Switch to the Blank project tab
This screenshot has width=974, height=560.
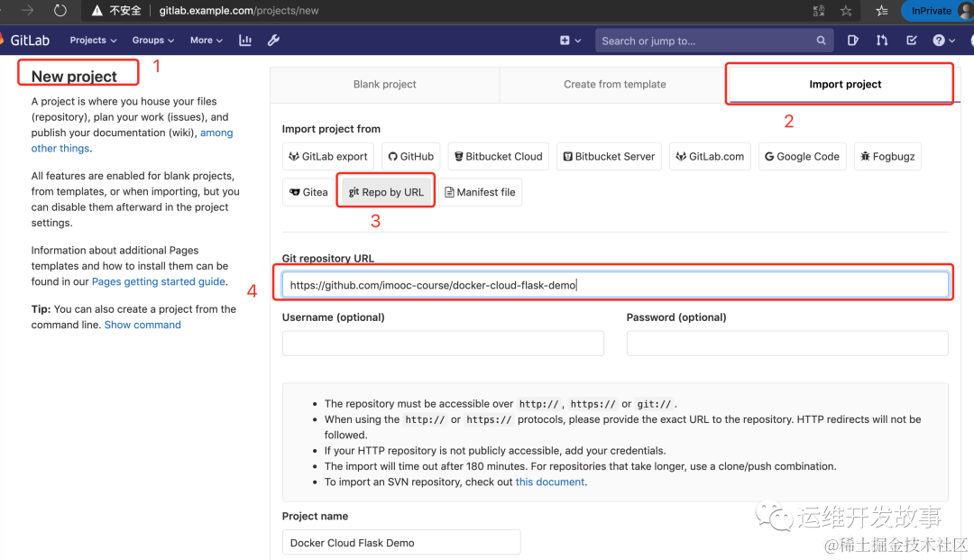tap(384, 85)
